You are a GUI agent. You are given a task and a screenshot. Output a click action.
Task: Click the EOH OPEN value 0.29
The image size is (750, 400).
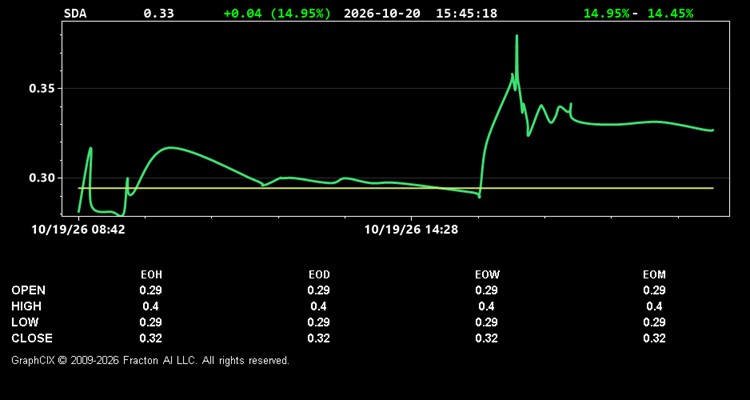point(151,290)
